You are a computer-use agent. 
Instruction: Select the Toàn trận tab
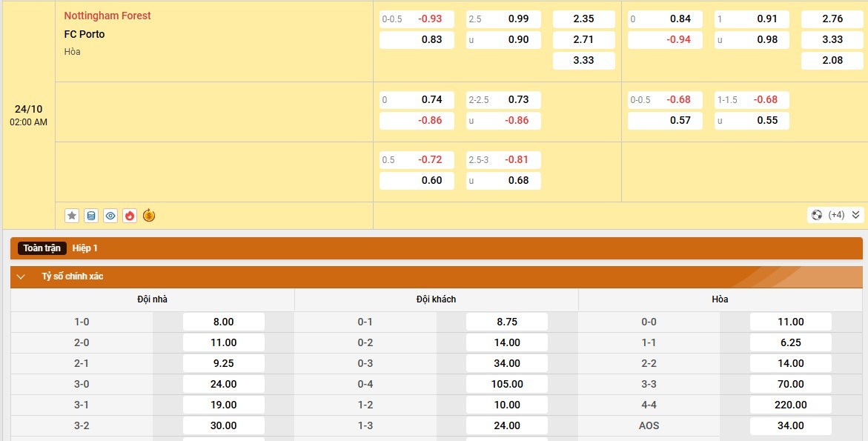(42, 248)
